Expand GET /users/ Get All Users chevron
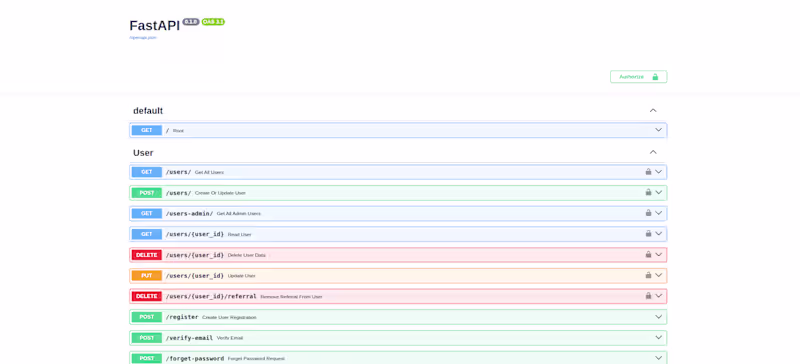Screen dimensions: 800x364 [658, 172]
